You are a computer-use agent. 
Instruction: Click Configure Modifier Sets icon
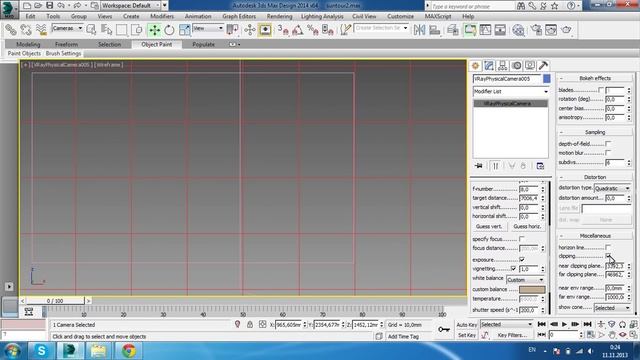coord(540,166)
